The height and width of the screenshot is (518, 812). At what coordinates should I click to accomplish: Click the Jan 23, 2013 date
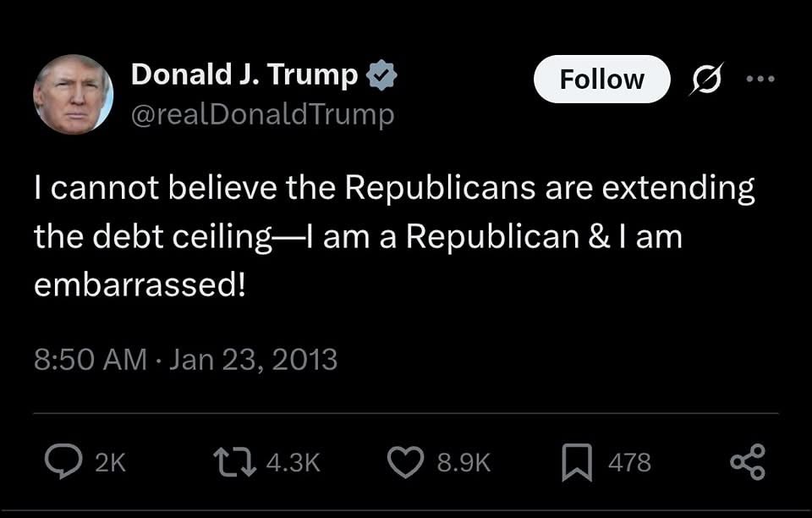pos(254,360)
